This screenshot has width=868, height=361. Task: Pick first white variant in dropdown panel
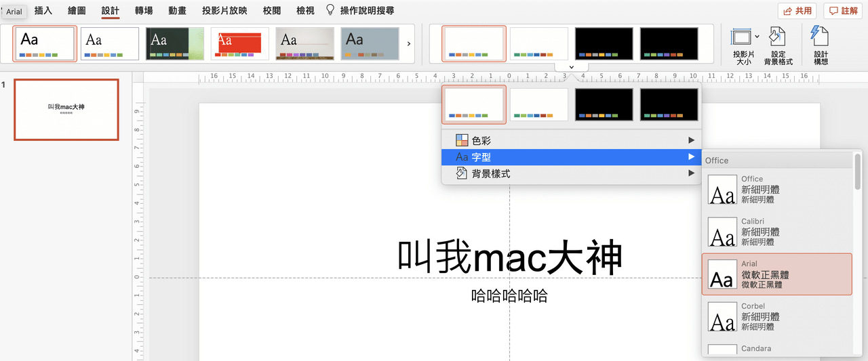474,105
